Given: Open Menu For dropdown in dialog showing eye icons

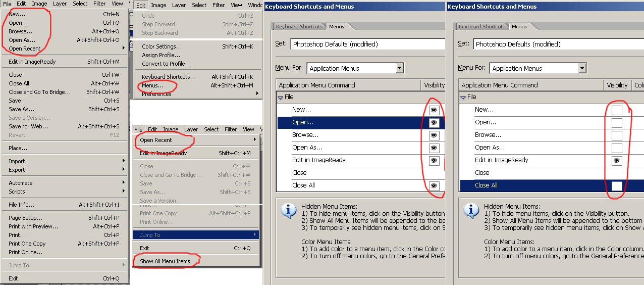Looking at the screenshot, I should [x=400, y=68].
